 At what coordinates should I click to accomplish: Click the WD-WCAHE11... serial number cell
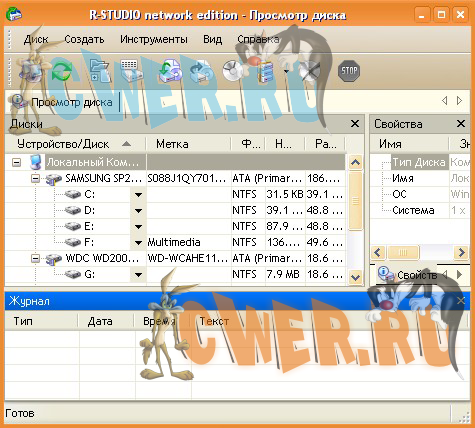[188, 258]
